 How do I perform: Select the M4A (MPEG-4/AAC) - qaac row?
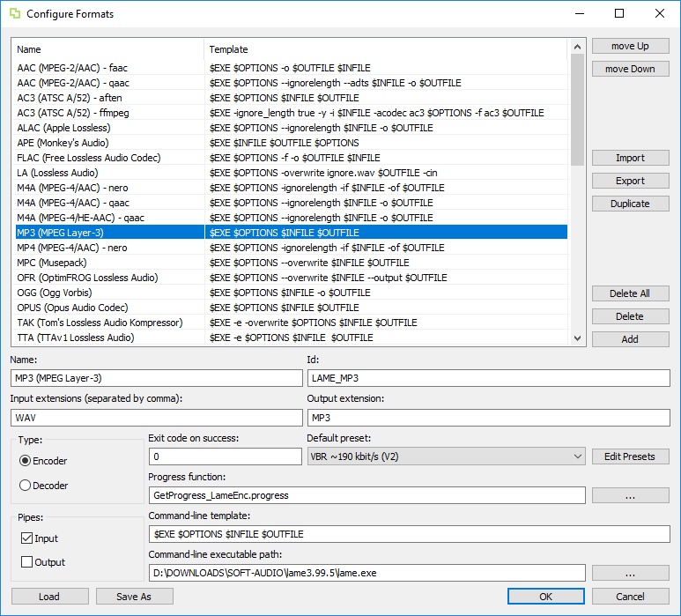291,203
